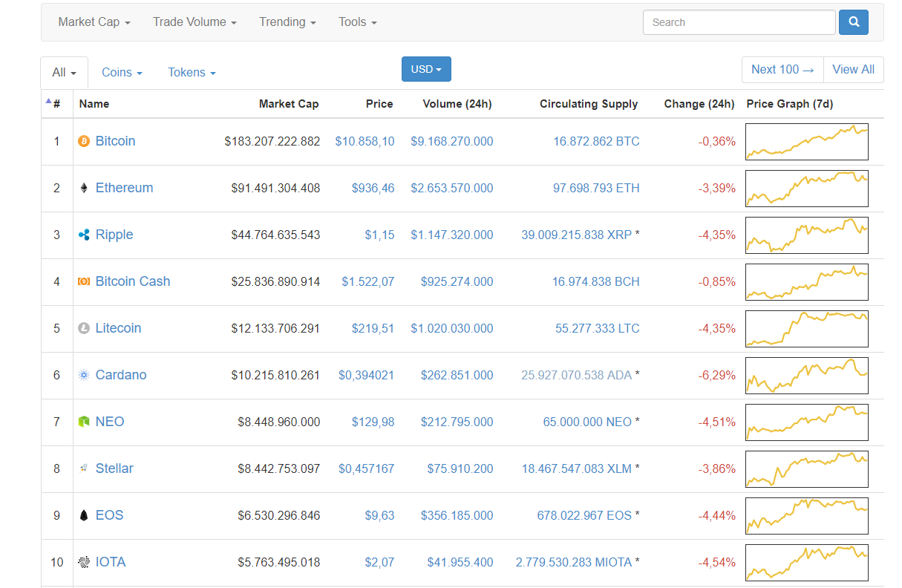Open the Bitcoin name link

(x=115, y=141)
